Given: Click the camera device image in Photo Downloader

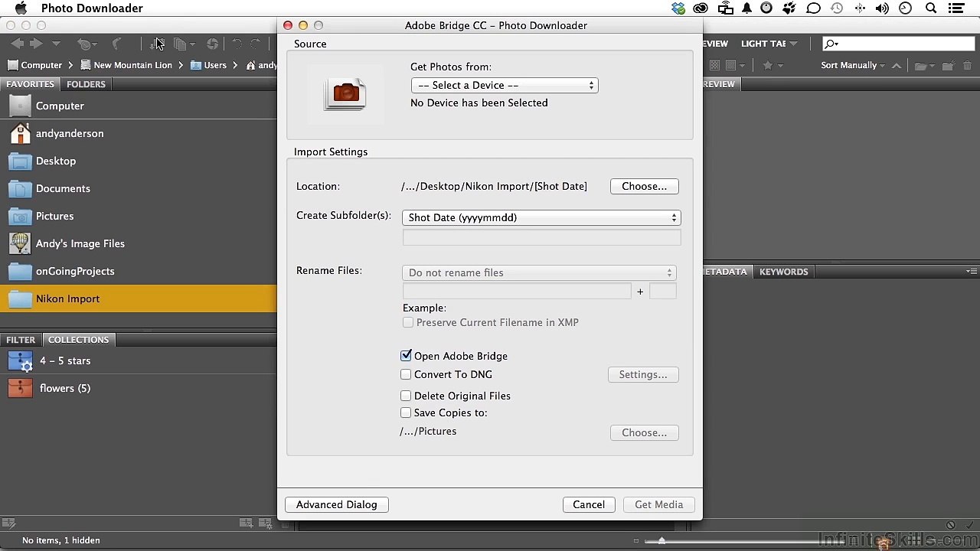Looking at the screenshot, I should coord(345,94).
